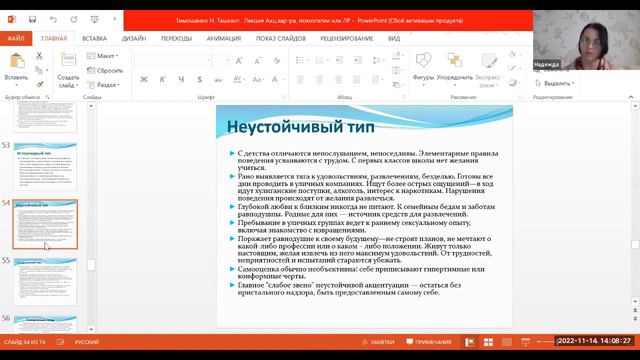Toggle text shadow S
The image size is (640, 360).
point(200,80)
